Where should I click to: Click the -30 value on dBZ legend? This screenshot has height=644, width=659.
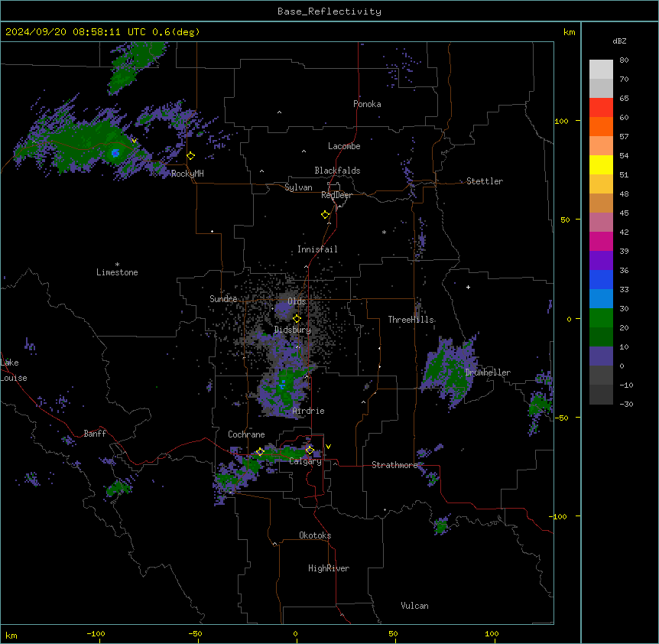[626, 404]
